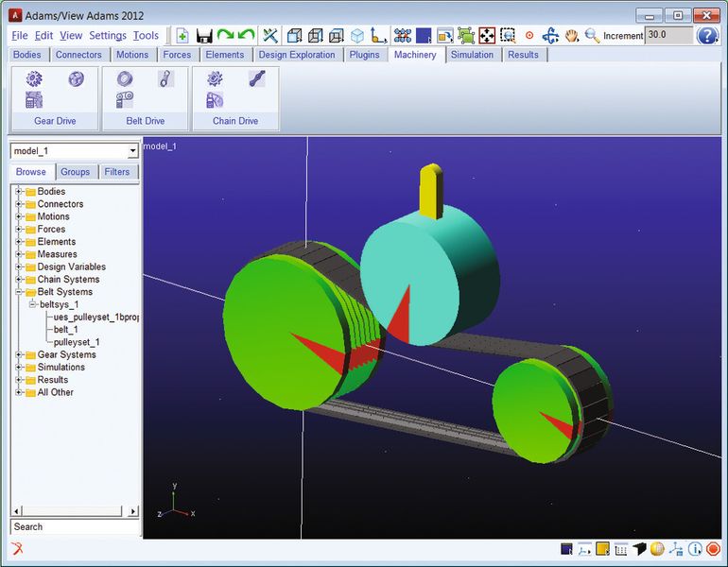Expand the Bodies tree folder
The width and height of the screenshot is (728, 567).
click(19, 191)
